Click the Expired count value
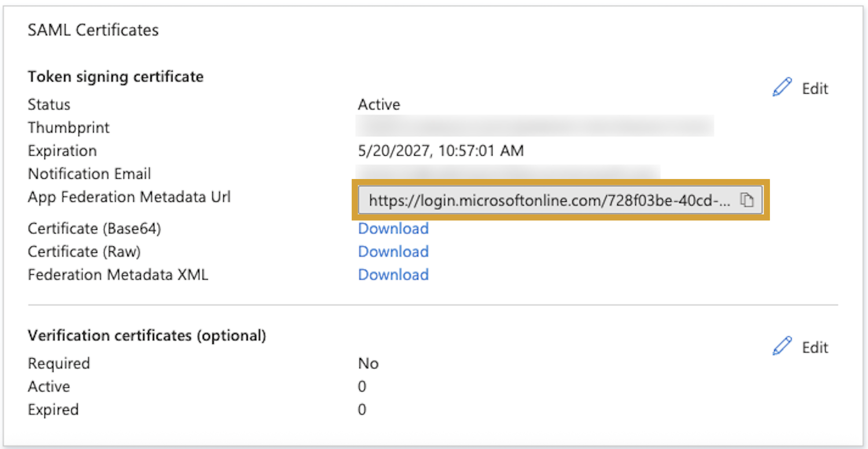The image size is (868, 449). (x=362, y=410)
